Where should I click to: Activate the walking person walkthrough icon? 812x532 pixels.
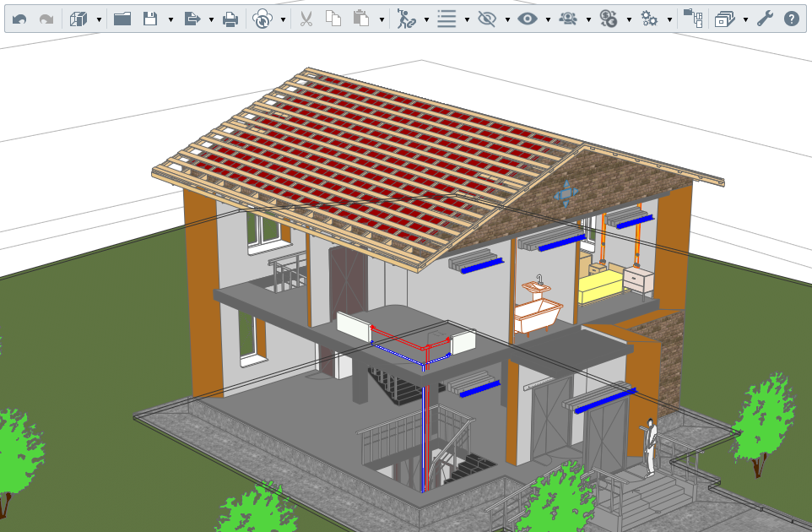406,19
